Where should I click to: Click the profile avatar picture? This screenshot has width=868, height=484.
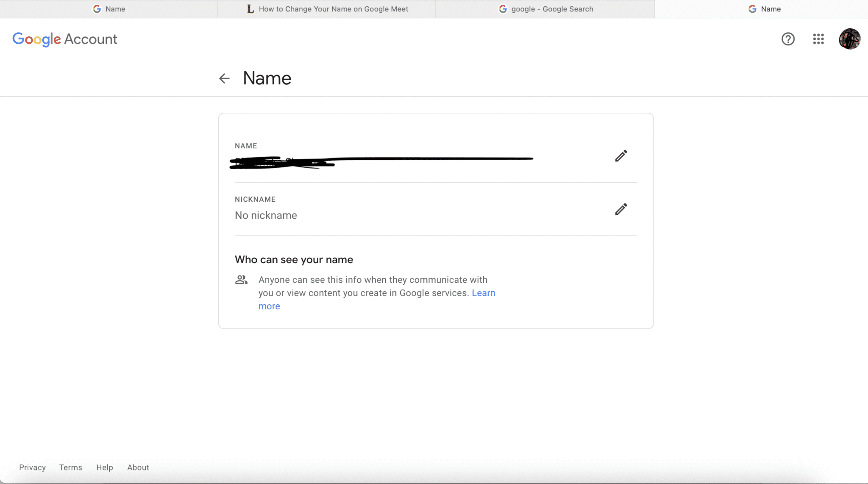849,39
